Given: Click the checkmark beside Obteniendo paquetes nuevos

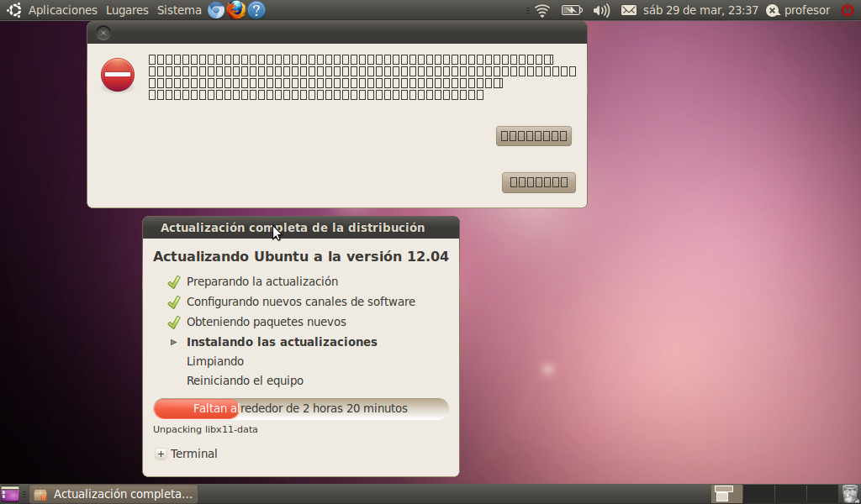Looking at the screenshot, I should click(174, 323).
